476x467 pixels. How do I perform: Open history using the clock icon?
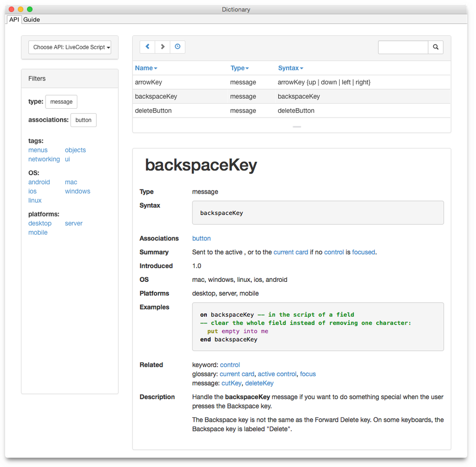point(177,46)
